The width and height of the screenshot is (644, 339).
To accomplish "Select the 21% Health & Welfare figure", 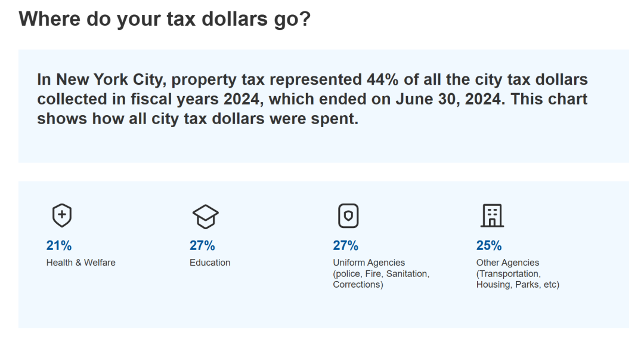I will coord(58,246).
